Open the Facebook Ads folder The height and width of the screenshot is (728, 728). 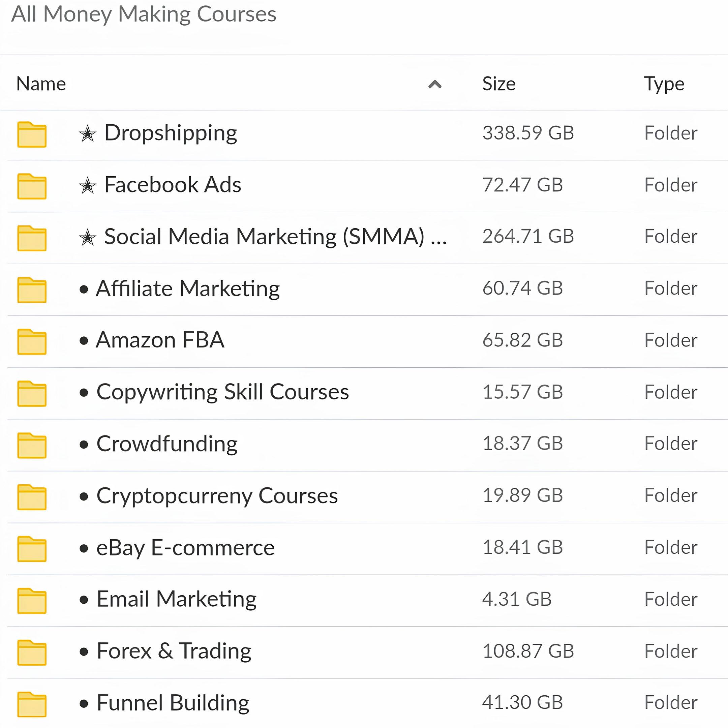point(172,185)
